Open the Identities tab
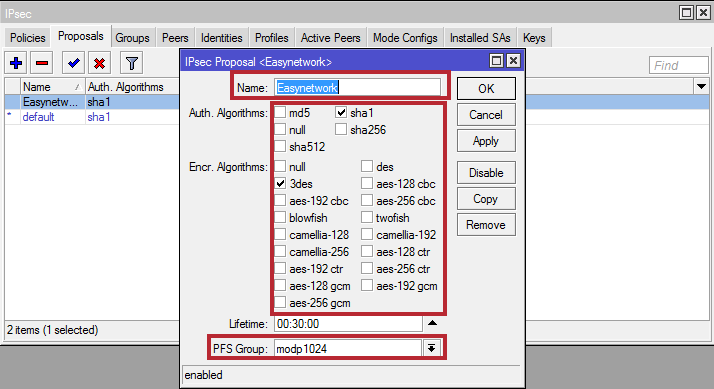714x389 pixels. click(222, 38)
